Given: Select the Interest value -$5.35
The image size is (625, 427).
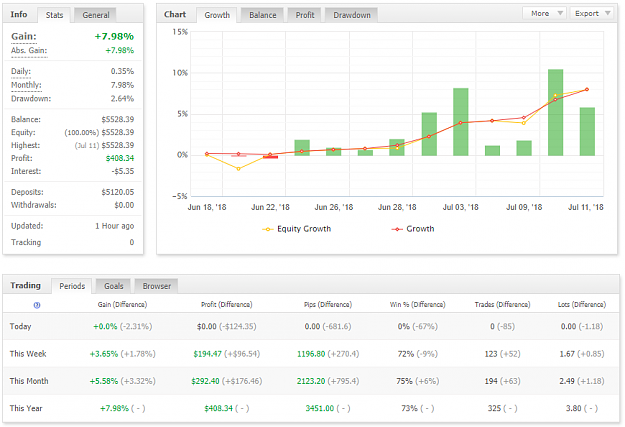Looking at the screenshot, I should click(x=122, y=171).
